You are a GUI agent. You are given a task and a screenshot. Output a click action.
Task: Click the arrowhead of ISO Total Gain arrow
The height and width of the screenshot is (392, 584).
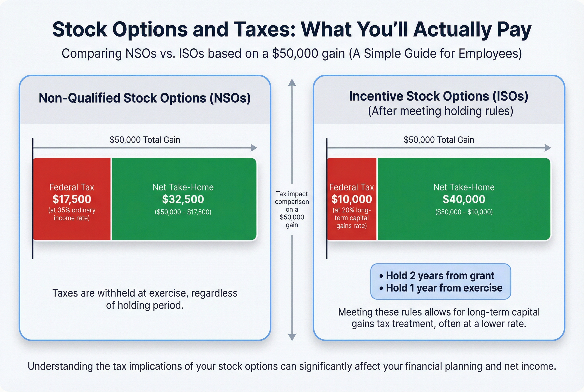pos(548,148)
